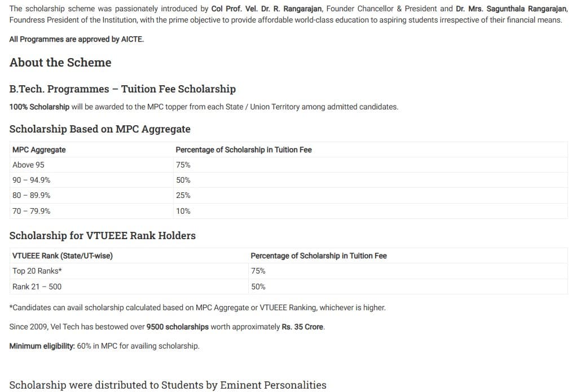The width and height of the screenshot is (576, 392).
Task: Select the "Scholarship Based on MPC Aggregate" heading
Action: [100, 129]
